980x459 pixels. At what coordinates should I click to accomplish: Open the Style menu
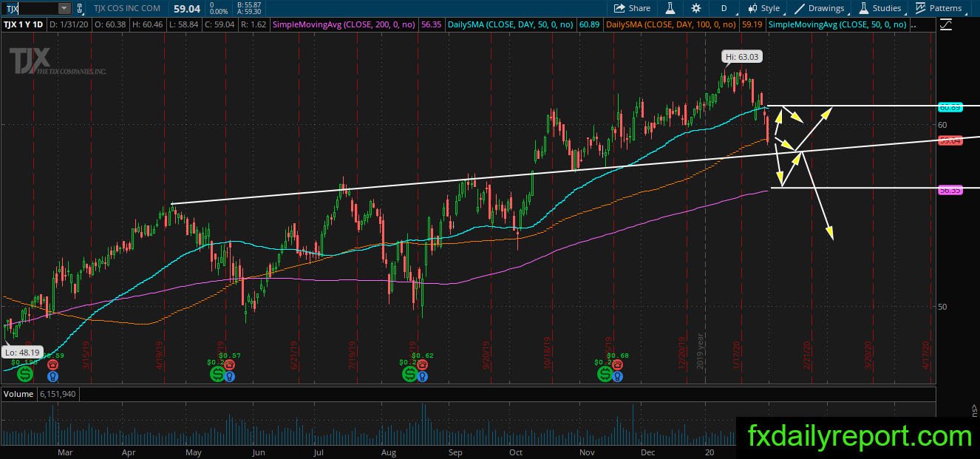[x=763, y=8]
